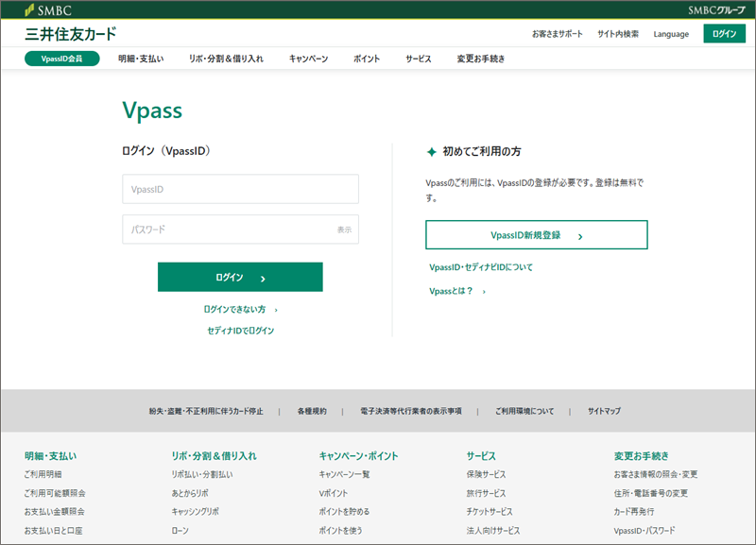Open the ログインできない方 link
Image resolution: width=756 pixels, height=545 pixels.
240,310
